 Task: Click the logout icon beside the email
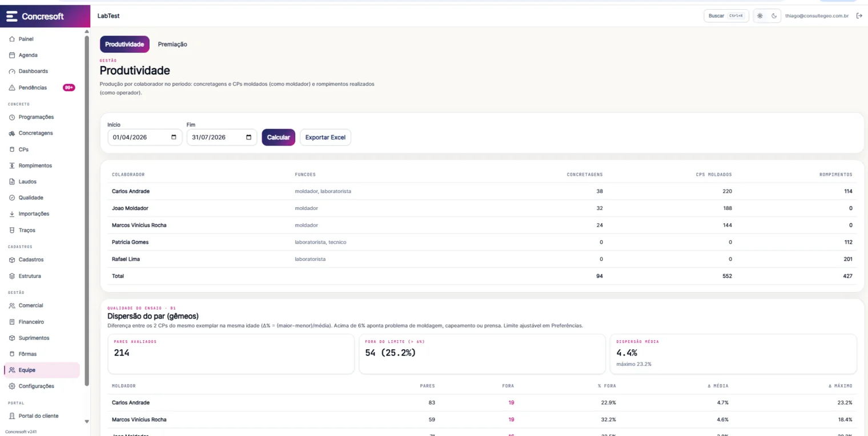pos(859,16)
